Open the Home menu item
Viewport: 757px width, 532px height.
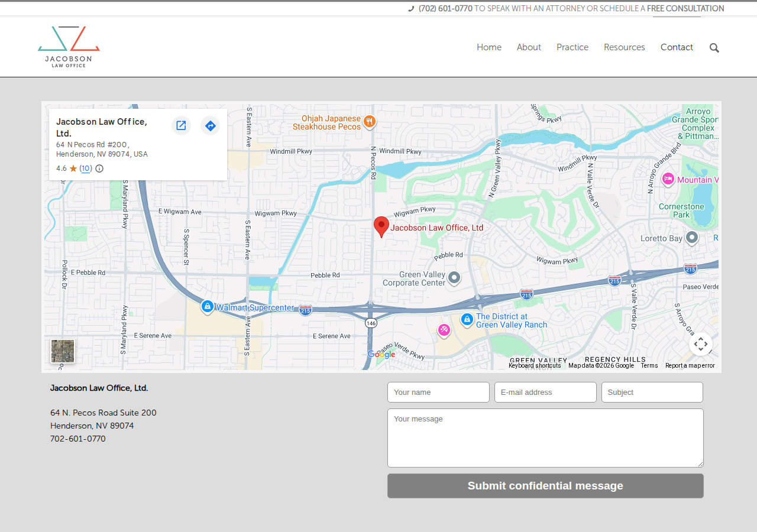coord(489,47)
